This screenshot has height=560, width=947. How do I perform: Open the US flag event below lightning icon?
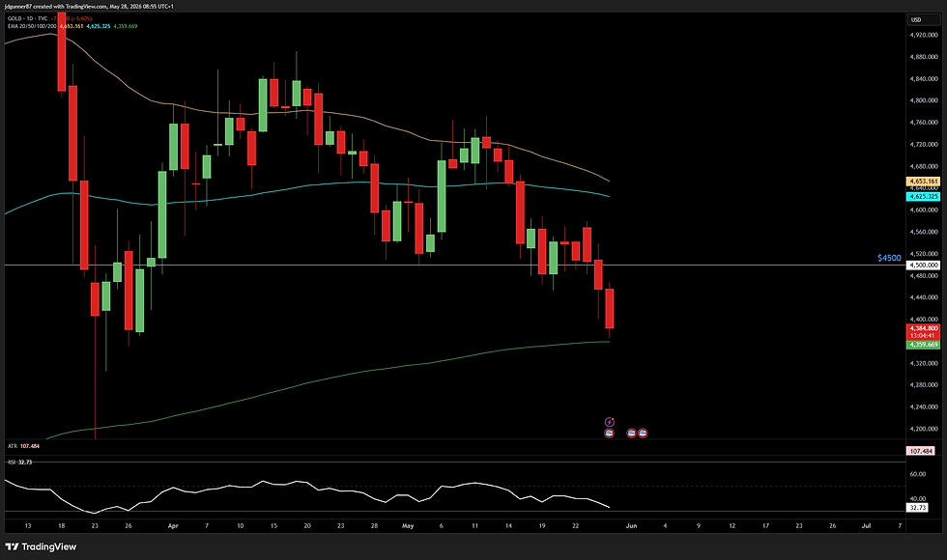pos(609,433)
